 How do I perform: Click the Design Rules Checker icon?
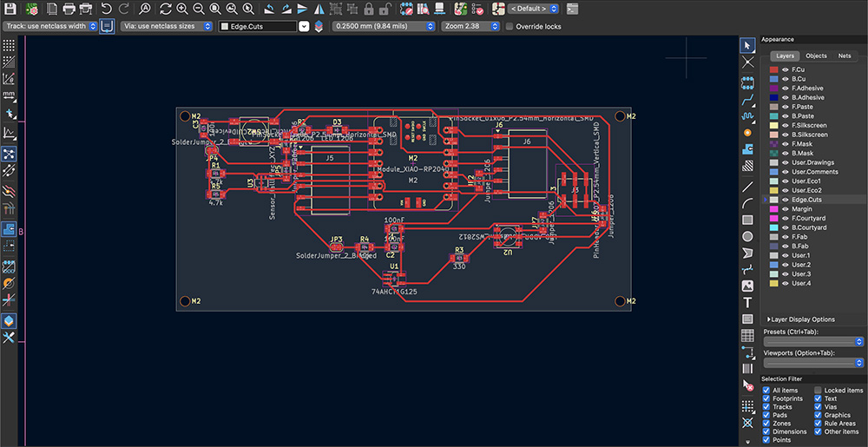(479, 9)
